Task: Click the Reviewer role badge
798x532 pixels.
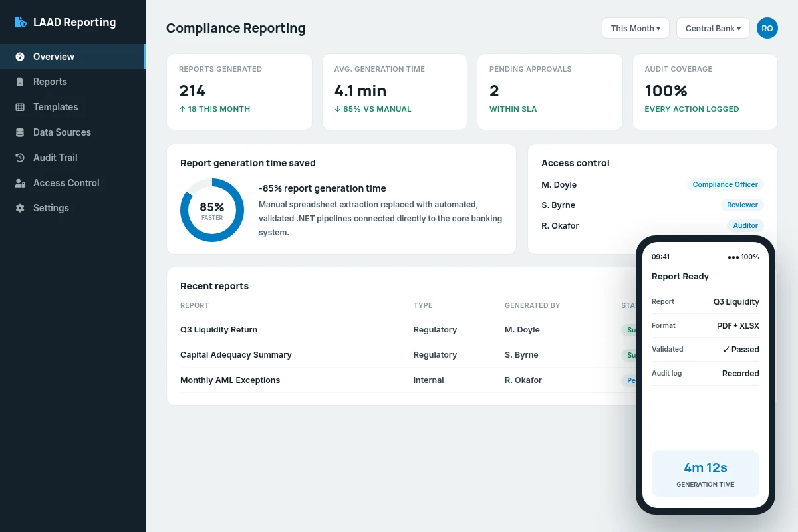Action: (742, 205)
